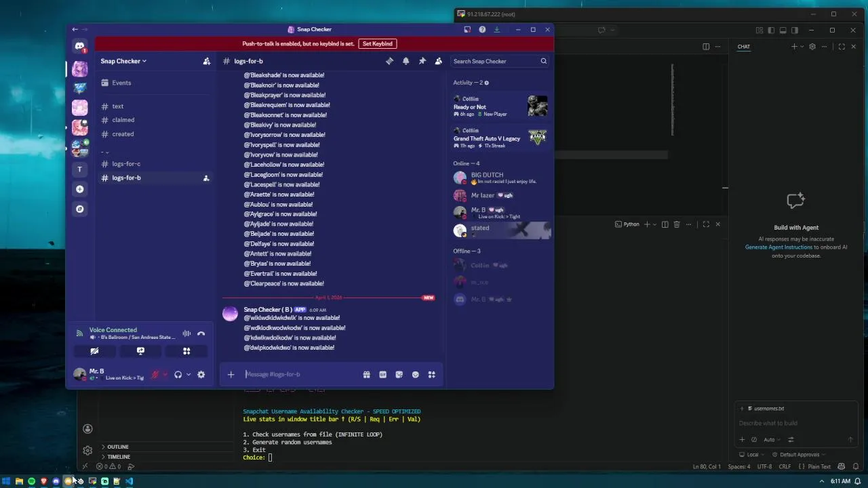Toggle member list visibility icon
This screenshot has height=488, width=868.
click(439, 61)
